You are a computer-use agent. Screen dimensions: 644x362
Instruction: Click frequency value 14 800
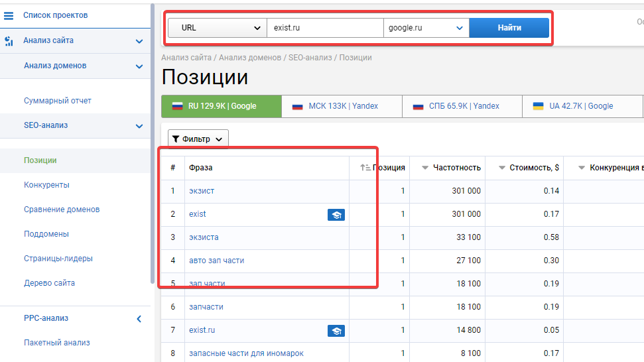click(468, 330)
